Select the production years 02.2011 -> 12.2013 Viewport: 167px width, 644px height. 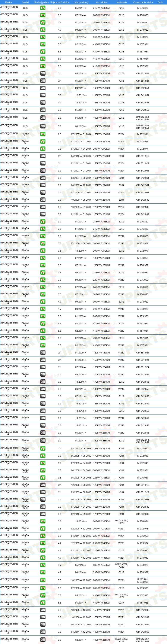click(81, 550)
